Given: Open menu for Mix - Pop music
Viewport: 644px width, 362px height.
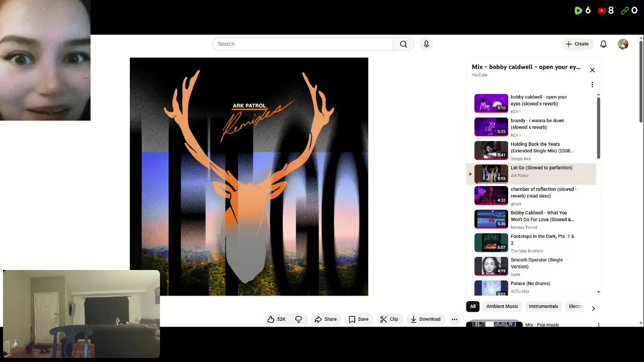Looking at the screenshot, I should pos(598,325).
